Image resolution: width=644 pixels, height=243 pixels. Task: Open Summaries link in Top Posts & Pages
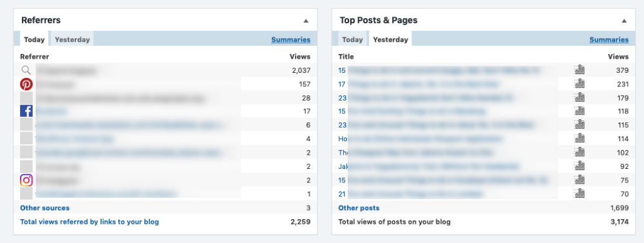pos(609,39)
